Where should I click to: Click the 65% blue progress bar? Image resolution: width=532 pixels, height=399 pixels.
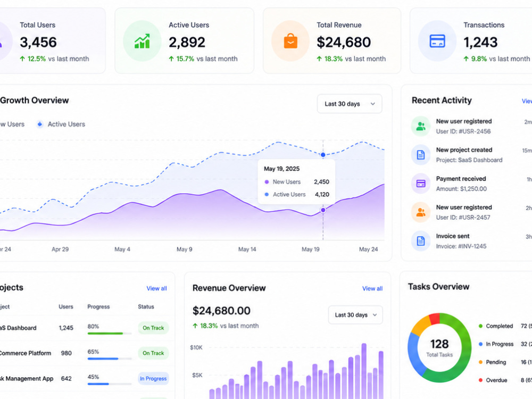tap(109, 359)
